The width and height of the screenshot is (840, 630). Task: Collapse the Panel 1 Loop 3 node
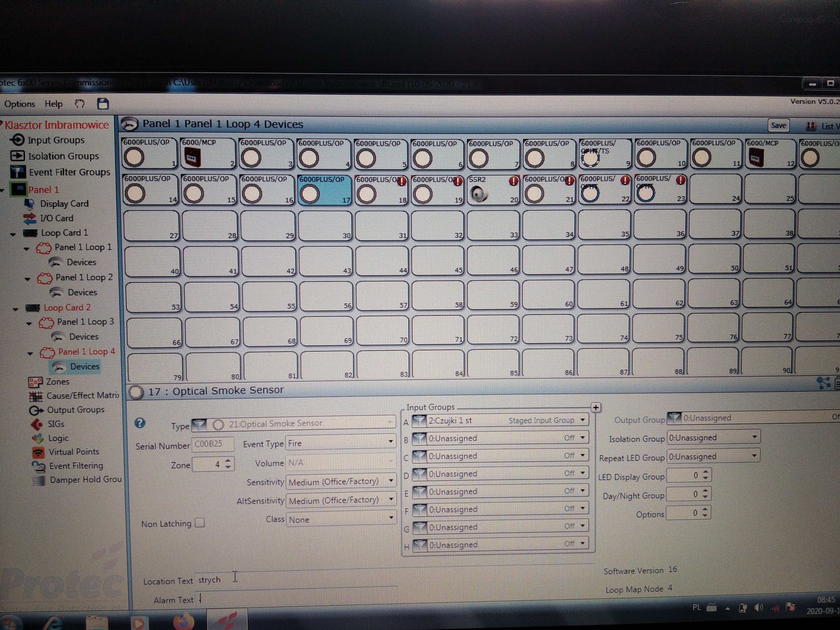(29, 324)
